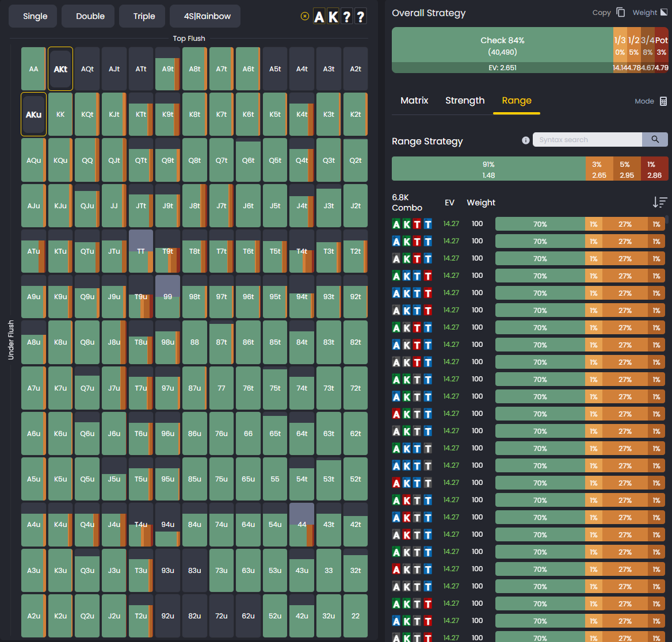Image resolution: width=672 pixels, height=642 pixels.
Task: Select the Triple board mode
Action: pos(142,16)
